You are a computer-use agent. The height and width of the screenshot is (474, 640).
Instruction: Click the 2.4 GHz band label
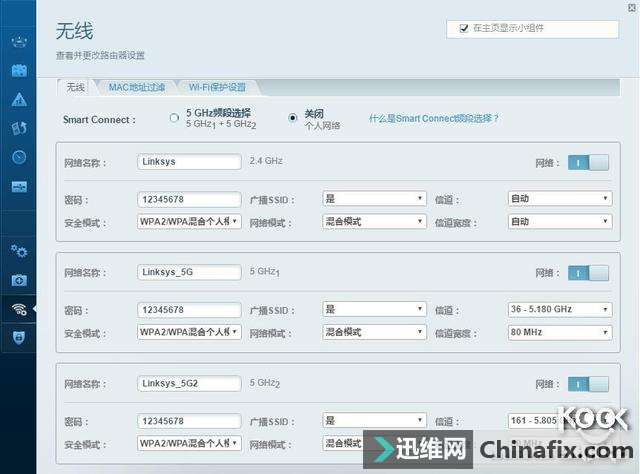point(266,161)
